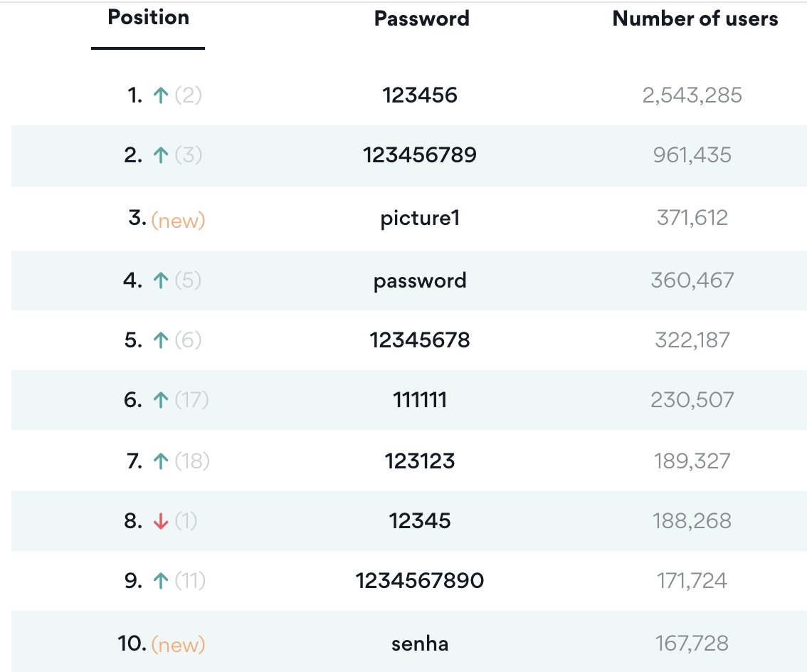The image size is (807, 672).
Task: Select the 123456789 password cell
Action: point(420,155)
